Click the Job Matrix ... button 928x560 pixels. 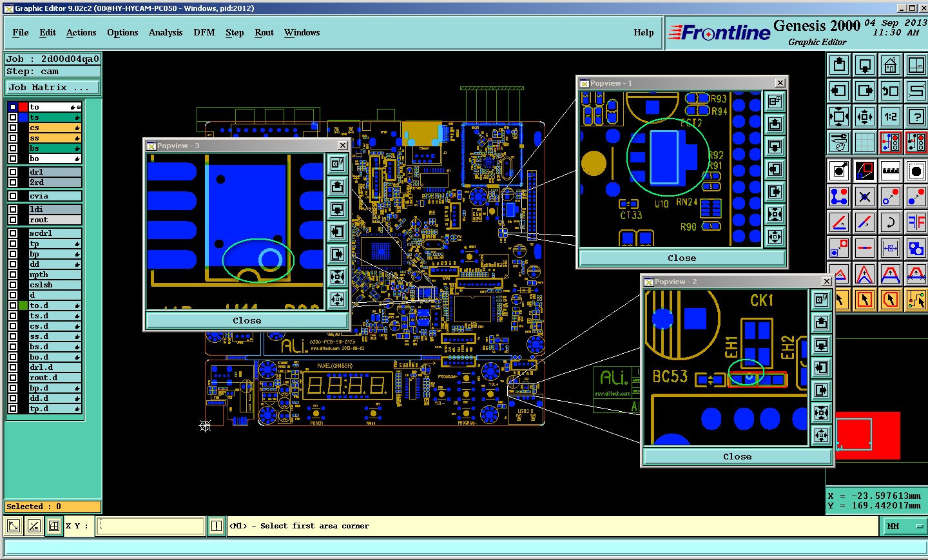click(53, 88)
